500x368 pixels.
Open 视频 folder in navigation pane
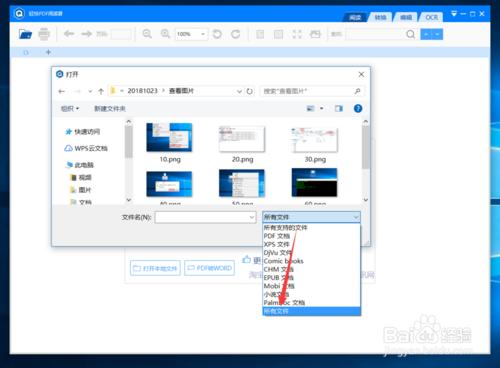(81, 177)
